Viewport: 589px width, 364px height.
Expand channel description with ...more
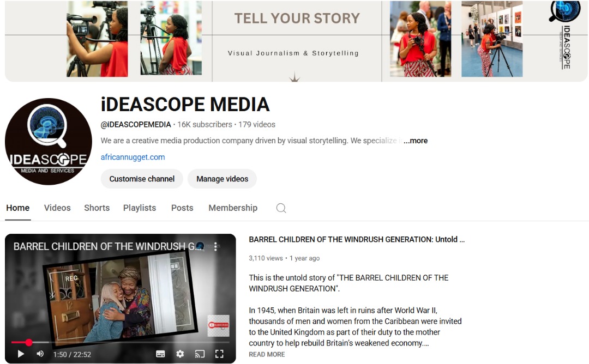416,141
